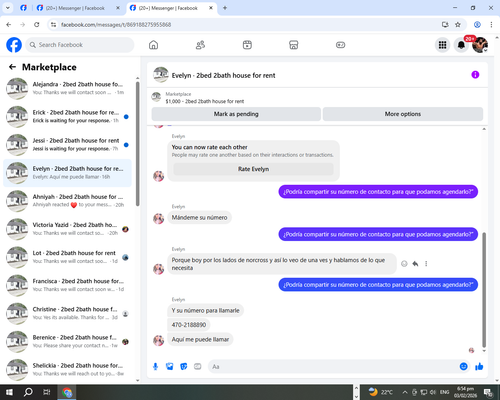Open Task View in taskbar

tap(47, 392)
